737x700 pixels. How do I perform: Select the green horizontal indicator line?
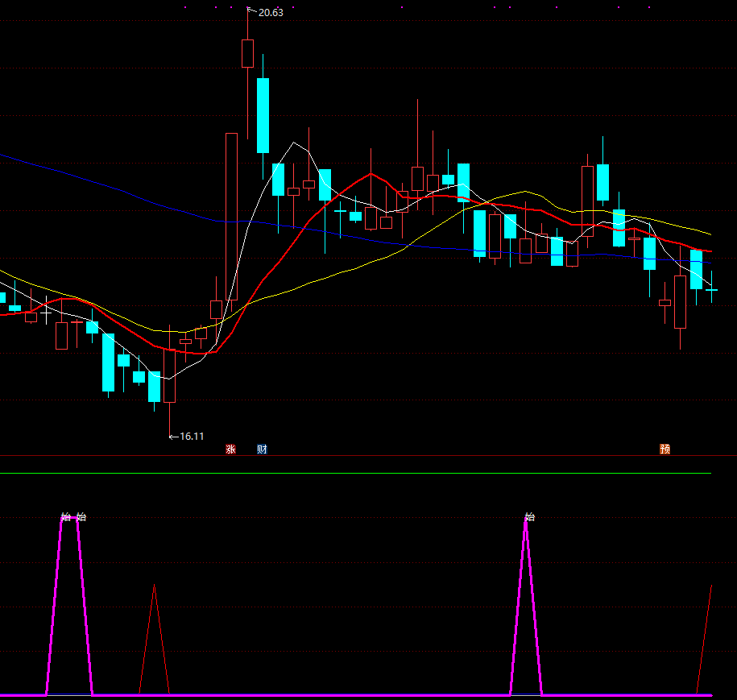click(355, 473)
